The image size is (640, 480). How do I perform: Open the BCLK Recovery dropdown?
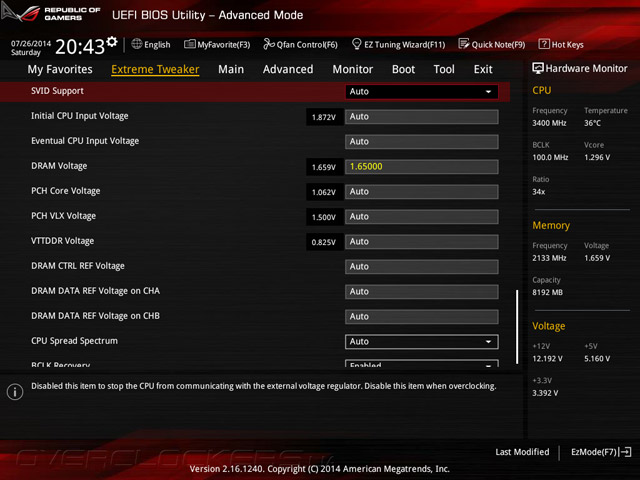[422, 363]
